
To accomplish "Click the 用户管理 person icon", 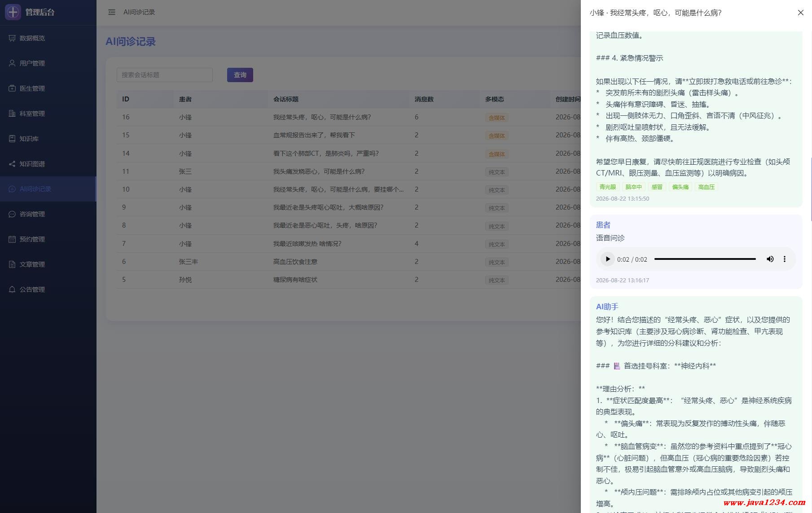I will (12, 63).
